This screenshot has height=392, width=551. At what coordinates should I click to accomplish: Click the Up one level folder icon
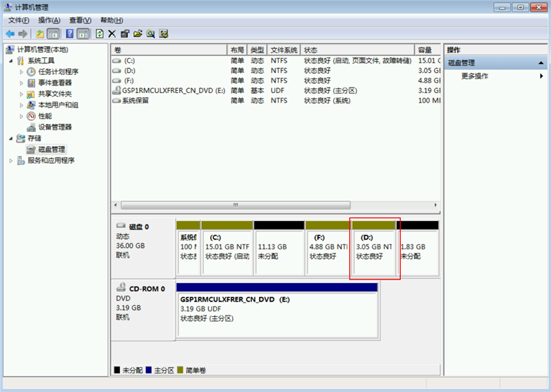click(40, 34)
